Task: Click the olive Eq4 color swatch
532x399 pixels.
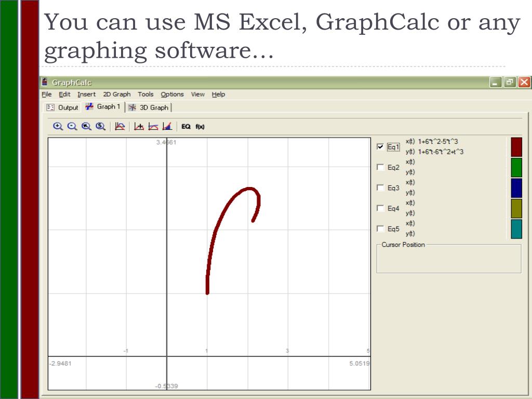Action: 516,208
